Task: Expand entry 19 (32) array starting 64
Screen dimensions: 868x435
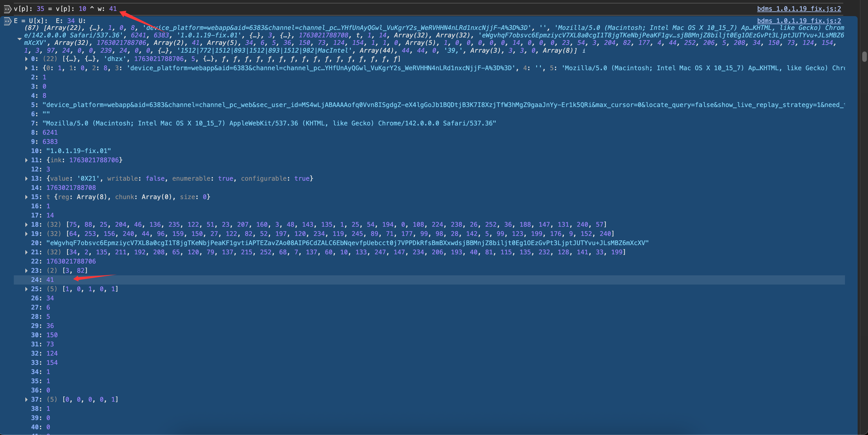Action: pos(26,234)
